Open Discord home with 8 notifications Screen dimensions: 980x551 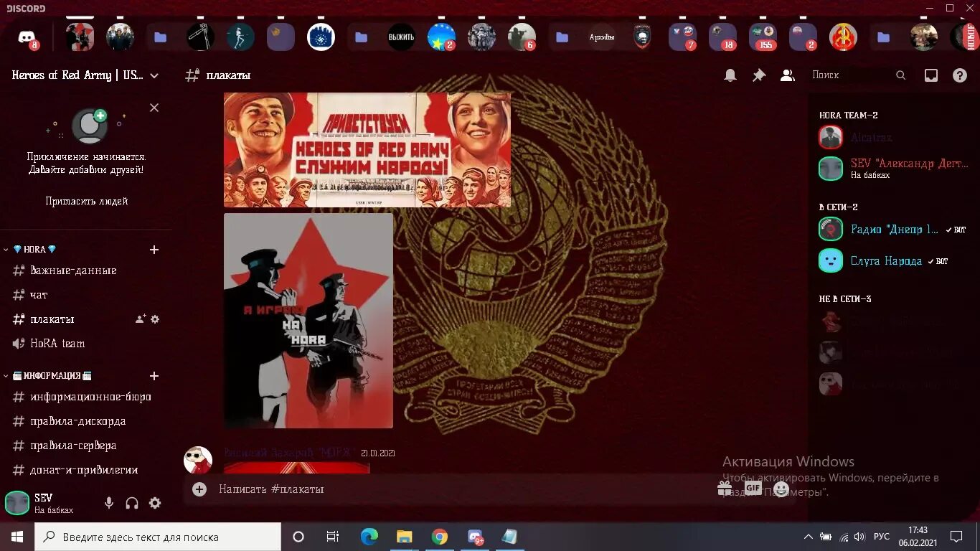28,37
